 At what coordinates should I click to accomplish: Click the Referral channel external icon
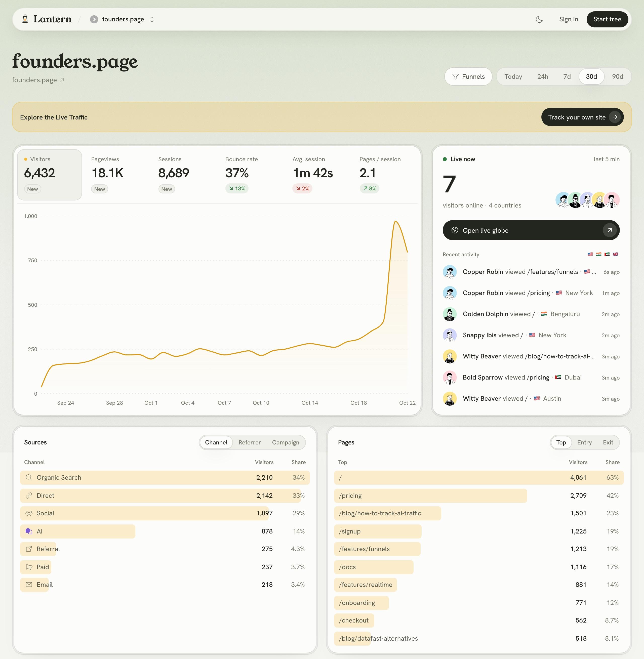(29, 549)
